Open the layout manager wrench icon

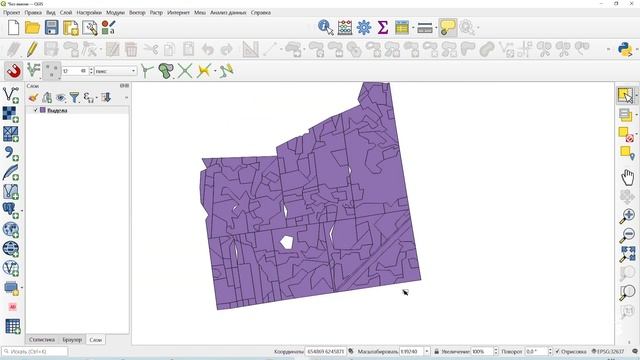click(x=90, y=28)
